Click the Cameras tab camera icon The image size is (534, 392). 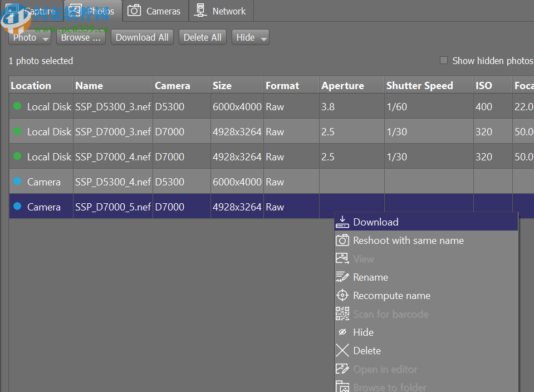134,11
